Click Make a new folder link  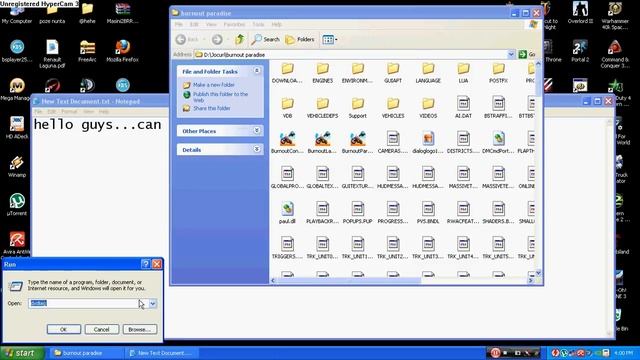[x=214, y=85]
